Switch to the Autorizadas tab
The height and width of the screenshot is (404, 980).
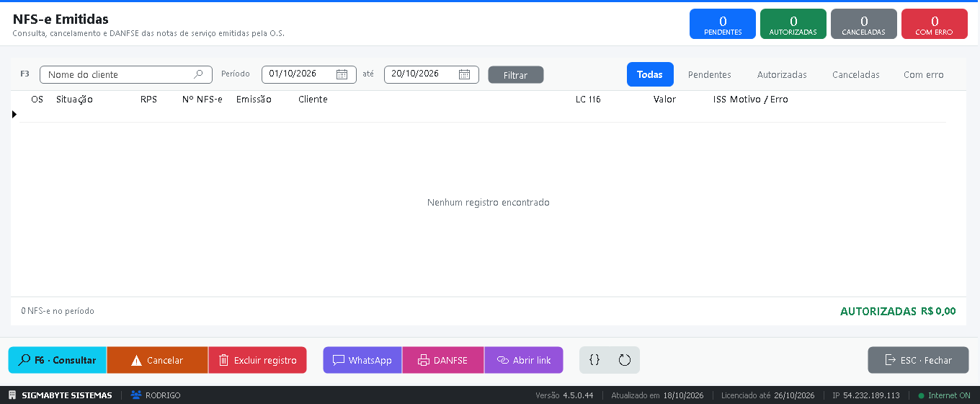pos(782,74)
